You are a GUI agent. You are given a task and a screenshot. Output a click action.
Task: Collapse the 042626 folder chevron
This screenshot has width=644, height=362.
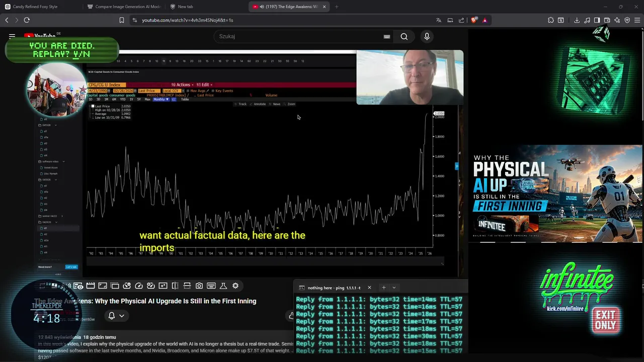[x=55, y=222]
